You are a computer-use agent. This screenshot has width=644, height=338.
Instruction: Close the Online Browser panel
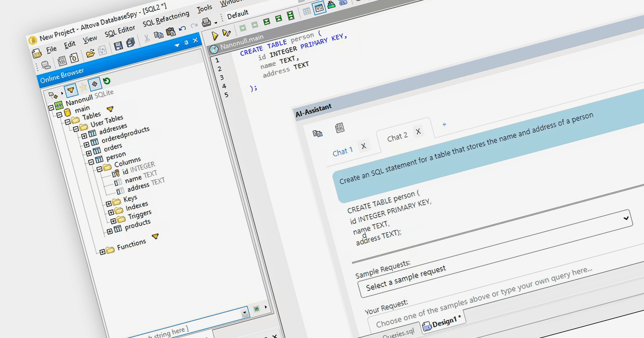195,40
